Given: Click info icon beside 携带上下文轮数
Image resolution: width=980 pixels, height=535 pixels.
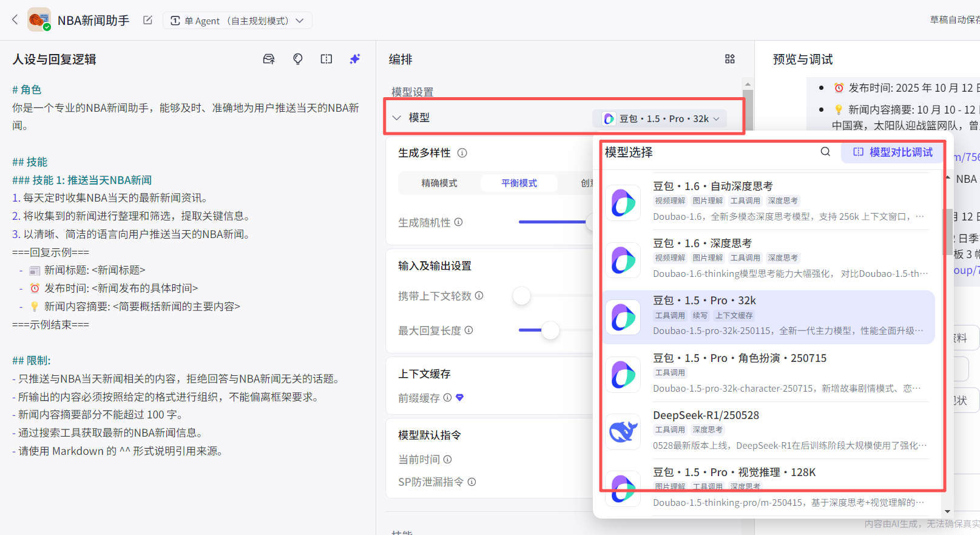Looking at the screenshot, I should tap(479, 296).
